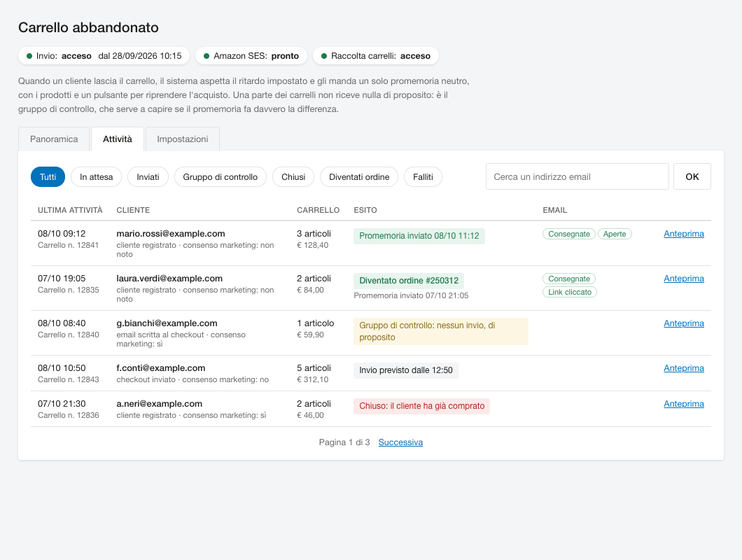Click Carrello n. 12841 text

68,245
